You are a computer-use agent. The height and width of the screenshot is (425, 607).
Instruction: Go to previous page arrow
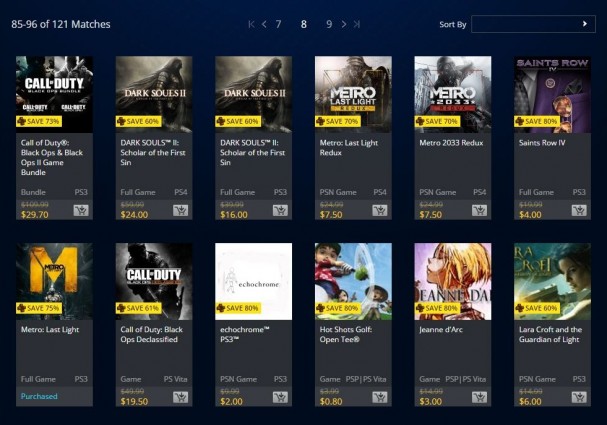tap(264, 24)
